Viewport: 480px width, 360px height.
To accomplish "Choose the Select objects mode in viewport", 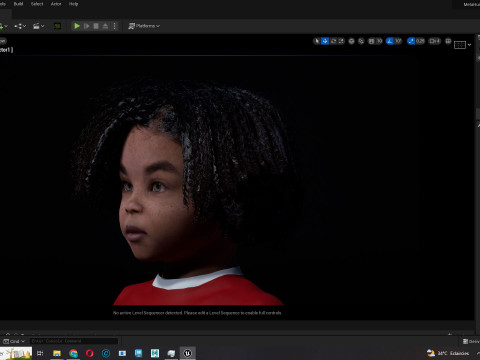I will coord(317,41).
